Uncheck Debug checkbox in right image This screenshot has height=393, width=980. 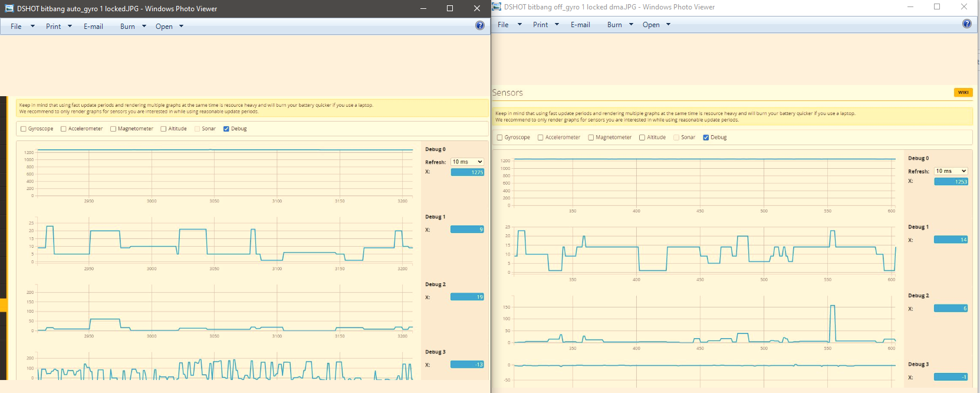click(706, 137)
